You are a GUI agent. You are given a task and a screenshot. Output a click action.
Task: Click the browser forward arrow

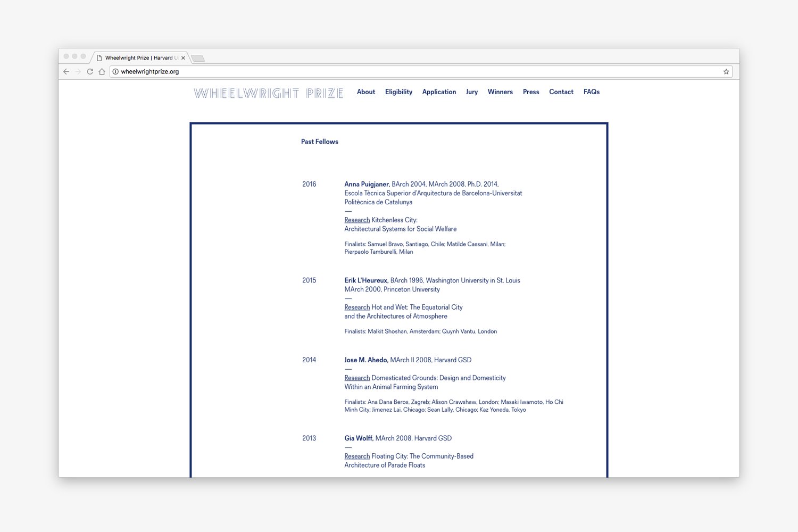[78, 72]
